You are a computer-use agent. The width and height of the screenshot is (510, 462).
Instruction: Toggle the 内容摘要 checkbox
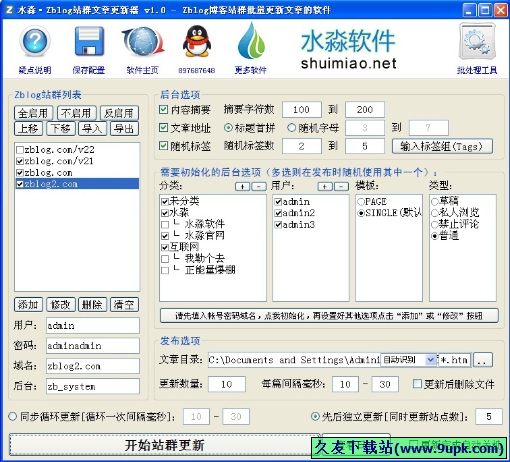click(x=163, y=109)
